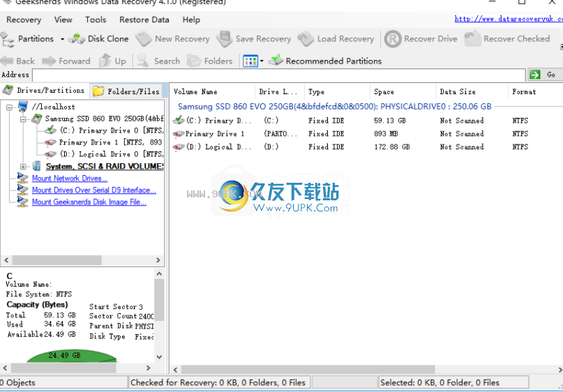Click the Recover Drive button
The width and height of the screenshot is (563, 392).
(x=421, y=39)
